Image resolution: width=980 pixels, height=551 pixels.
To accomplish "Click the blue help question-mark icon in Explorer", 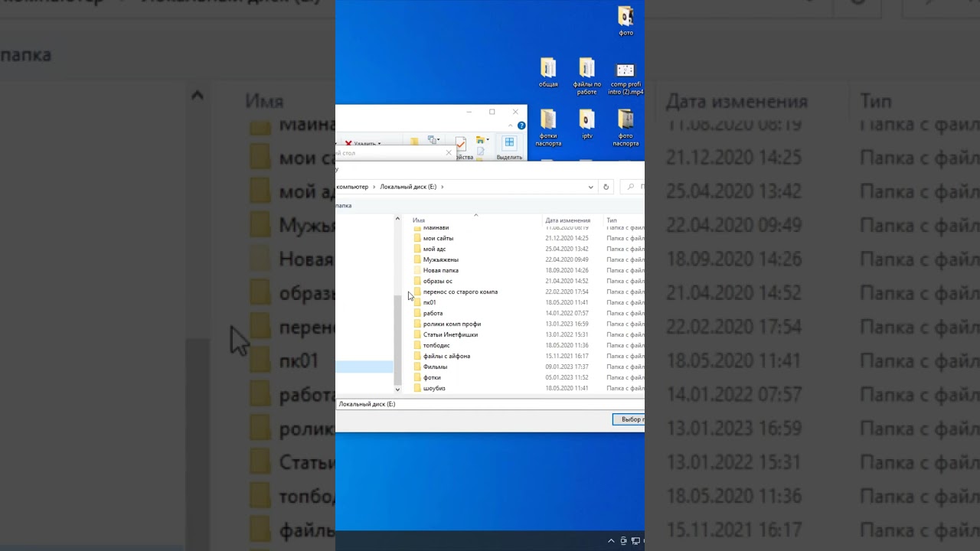I will pyautogui.click(x=521, y=126).
